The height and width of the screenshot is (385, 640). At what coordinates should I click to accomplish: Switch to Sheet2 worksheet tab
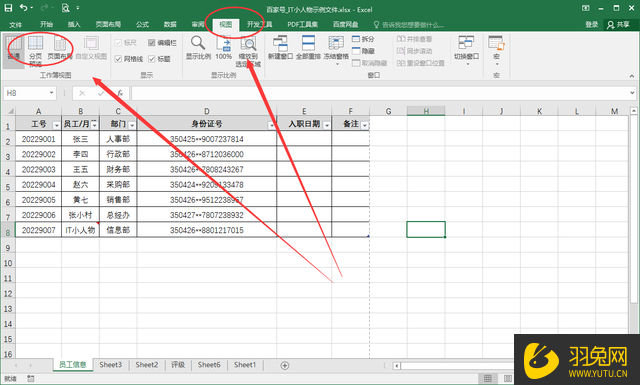point(147,365)
